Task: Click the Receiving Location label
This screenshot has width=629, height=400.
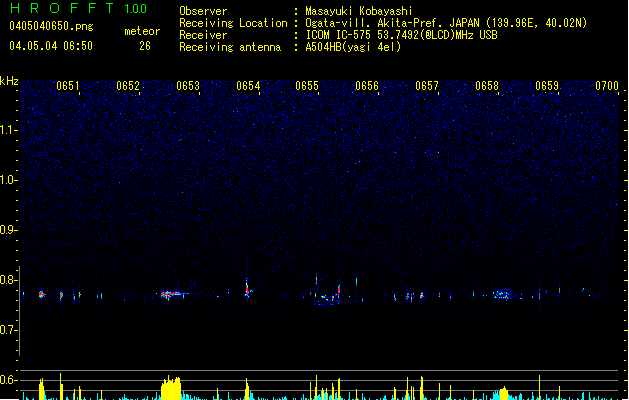Action: click(x=233, y=23)
